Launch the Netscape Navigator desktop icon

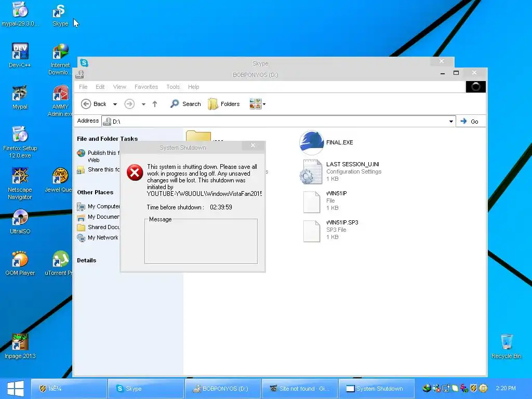click(20, 183)
